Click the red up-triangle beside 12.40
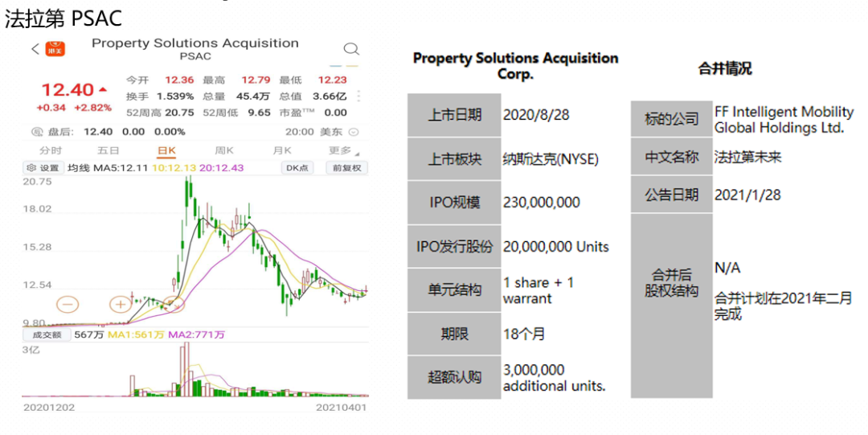Screen dimensions: 868x435 (103, 89)
